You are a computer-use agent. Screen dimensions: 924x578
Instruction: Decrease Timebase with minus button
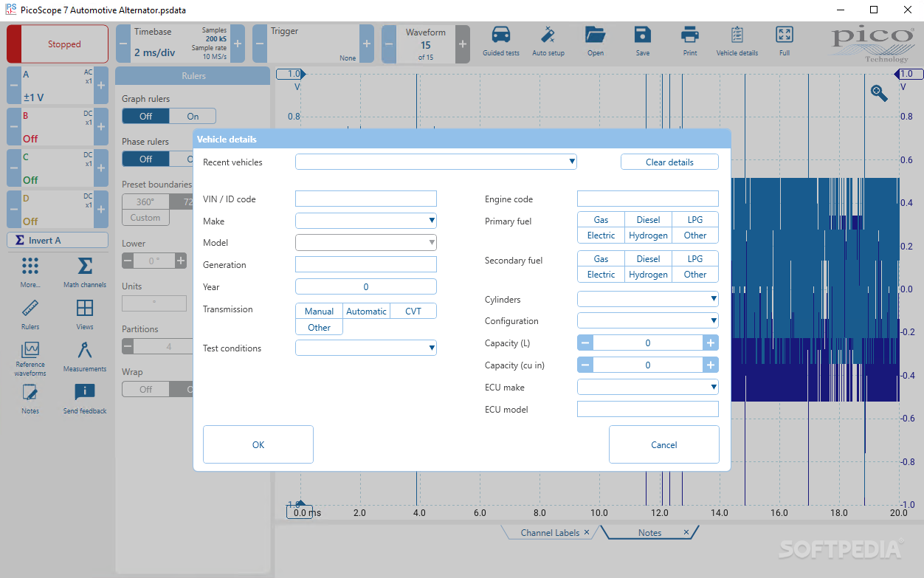(123, 44)
